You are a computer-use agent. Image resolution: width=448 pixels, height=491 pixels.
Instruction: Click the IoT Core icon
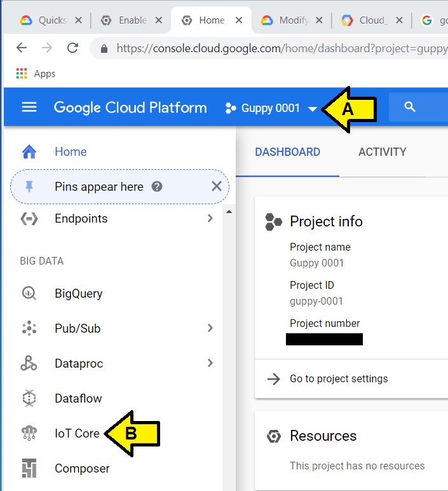[29, 433]
